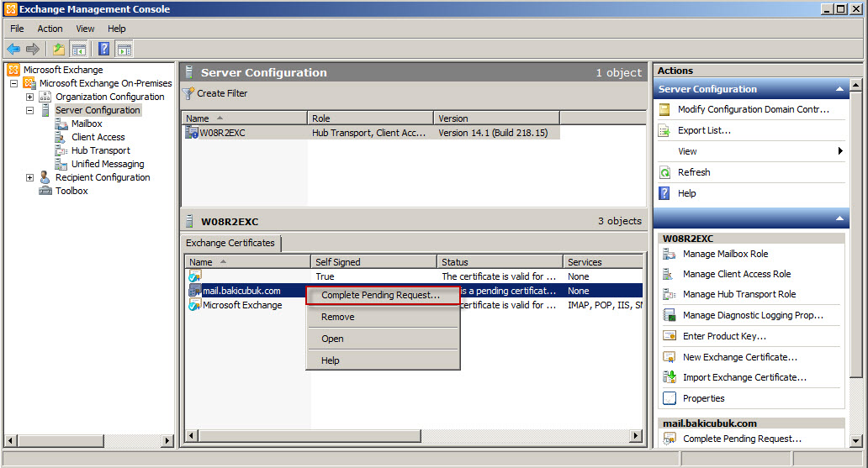Click the tree pane horizontal scrollbar thumb

61,441
